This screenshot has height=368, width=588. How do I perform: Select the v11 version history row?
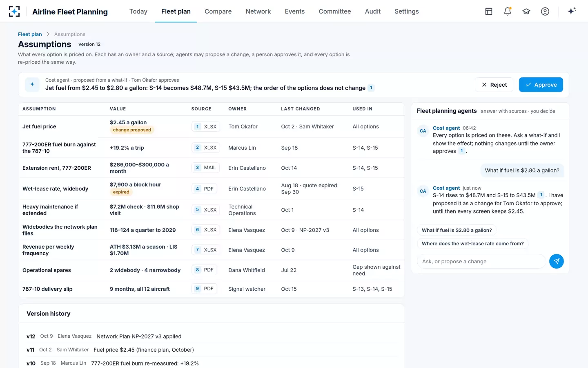[212, 350]
